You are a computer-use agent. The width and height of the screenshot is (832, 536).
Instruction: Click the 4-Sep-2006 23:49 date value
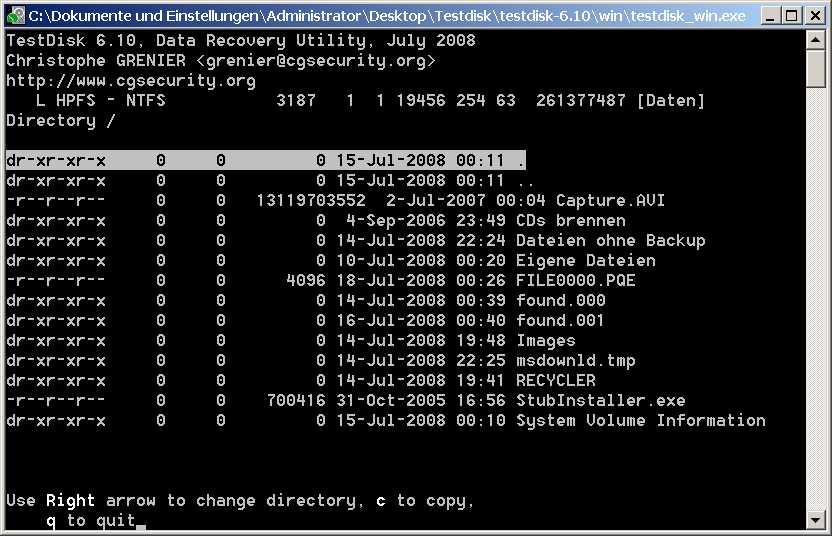click(x=426, y=221)
